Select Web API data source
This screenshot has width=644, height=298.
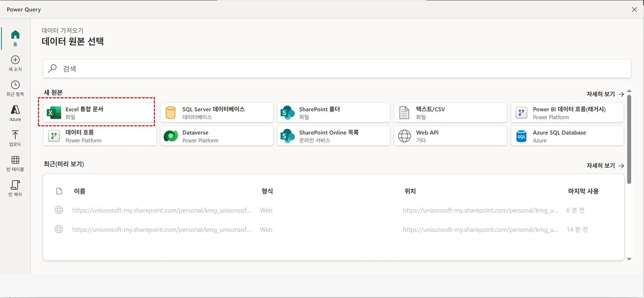point(450,136)
